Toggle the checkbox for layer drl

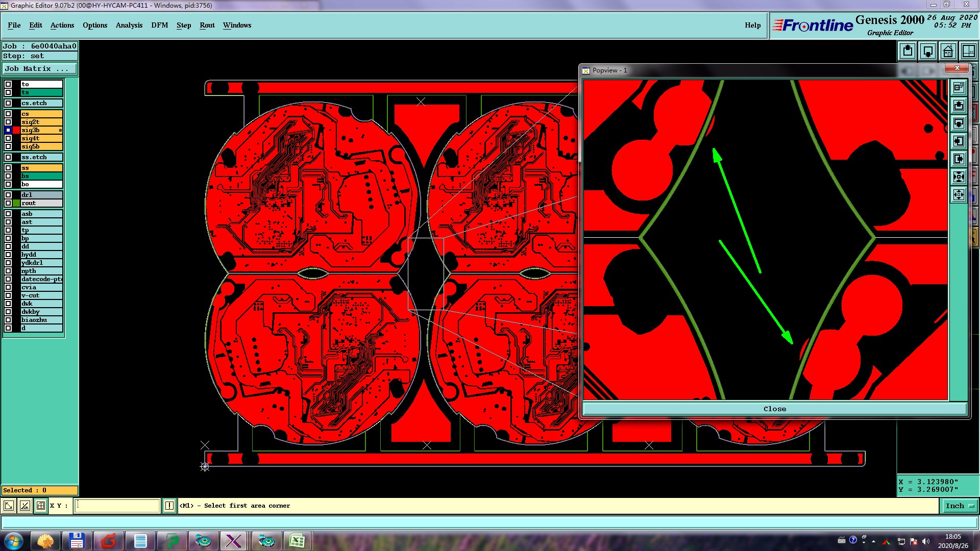tap(8, 195)
